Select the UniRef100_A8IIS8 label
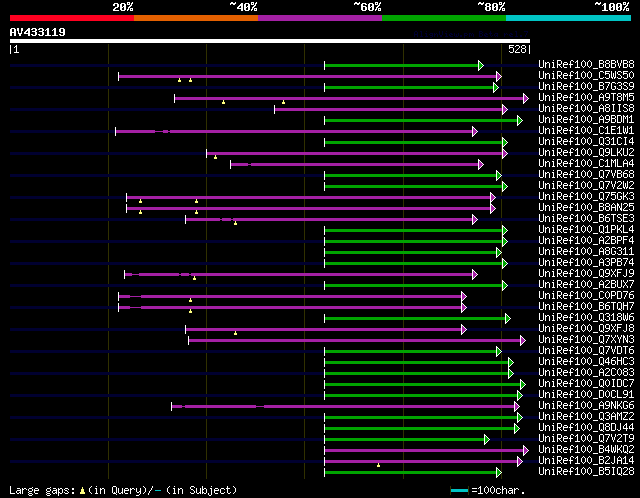The image size is (640, 498). click(586, 108)
